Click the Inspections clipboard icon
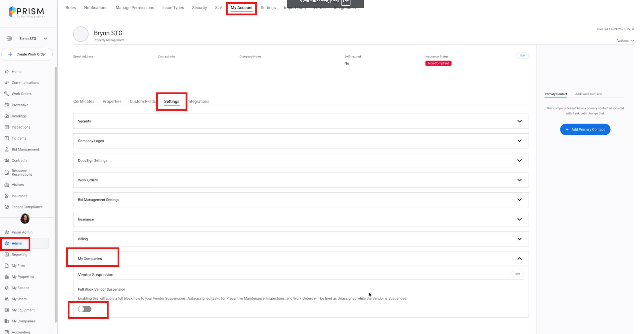This screenshot has width=644, height=334. (7, 127)
